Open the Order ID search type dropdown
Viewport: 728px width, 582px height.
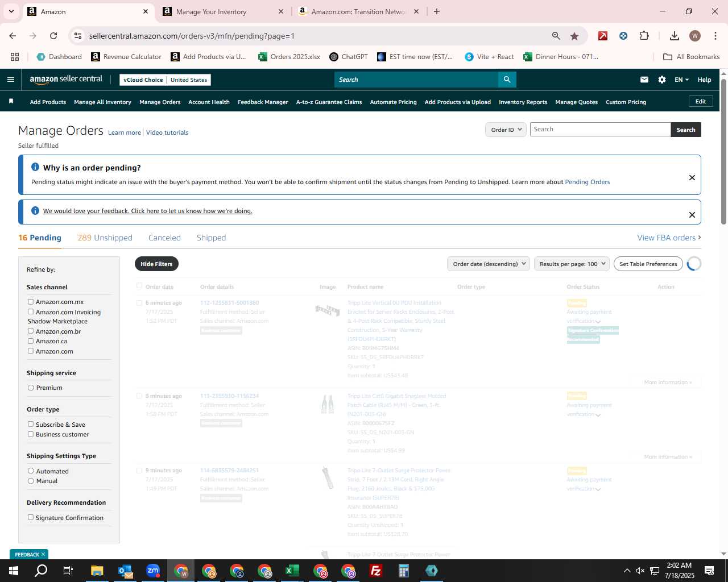pos(506,130)
